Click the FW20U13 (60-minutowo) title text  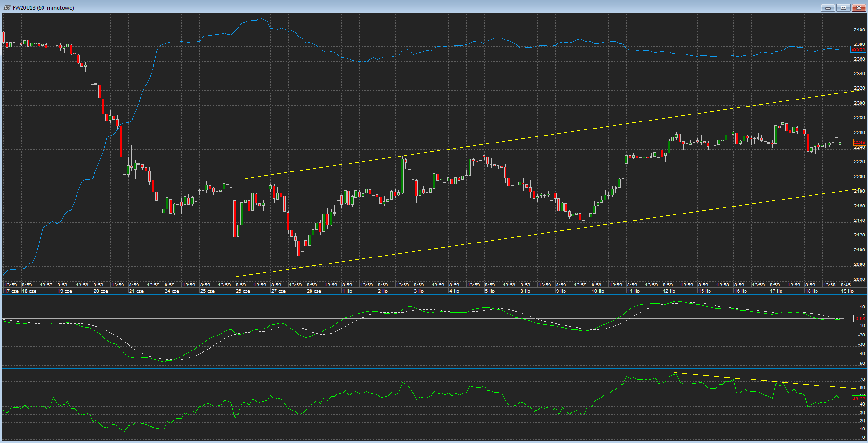point(43,8)
